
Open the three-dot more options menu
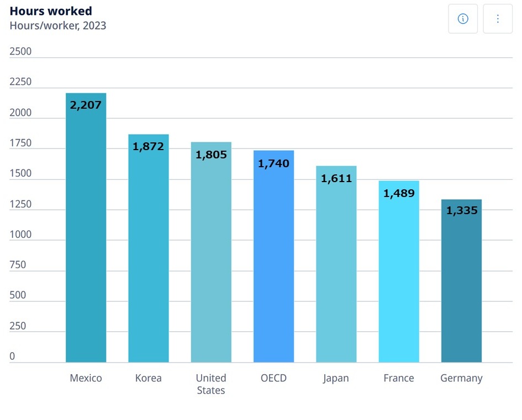pyautogui.click(x=498, y=19)
